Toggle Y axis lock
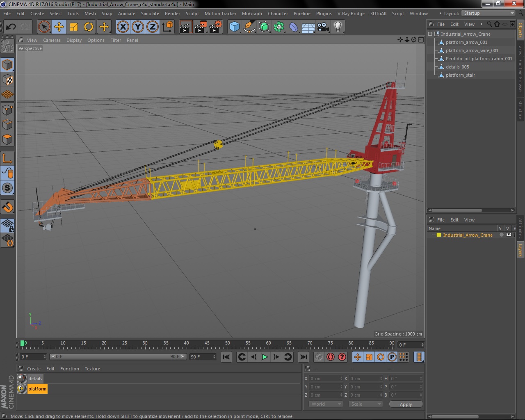Viewport: 525px width, 420px height. pos(138,27)
